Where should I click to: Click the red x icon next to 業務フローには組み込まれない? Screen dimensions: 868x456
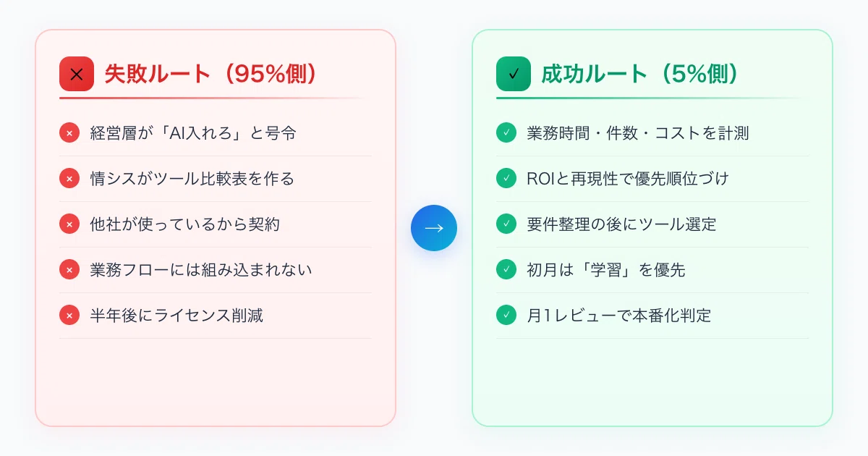pyautogui.click(x=69, y=270)
